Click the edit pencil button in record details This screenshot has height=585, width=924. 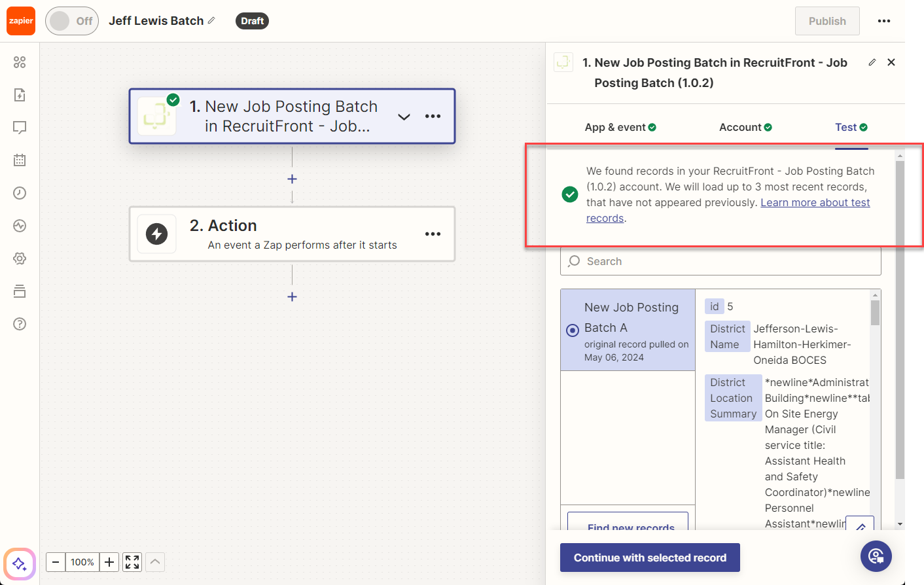click(860, 525)
